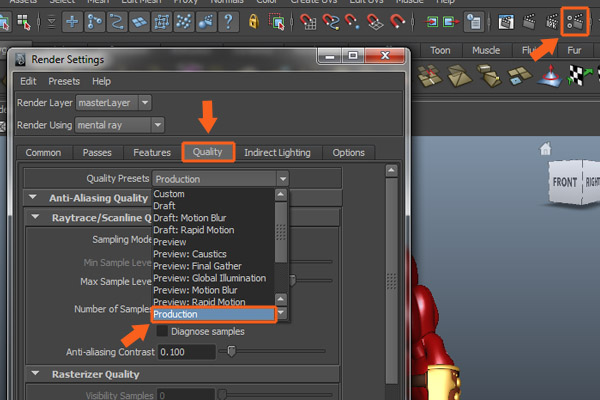600x400 pixels.
Task: Toggle the lock selection padlock icon
Action: coord(253,22)
